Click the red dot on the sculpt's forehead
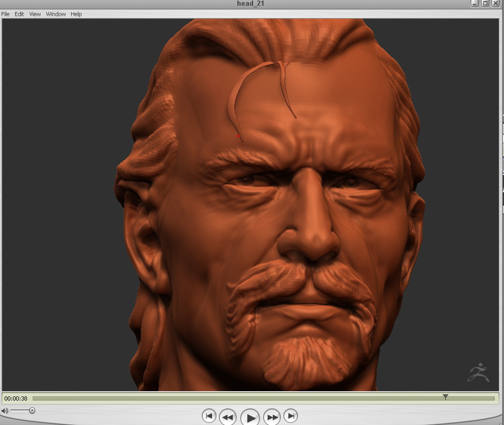Screen dimensions: 504x425 point(238,136)
